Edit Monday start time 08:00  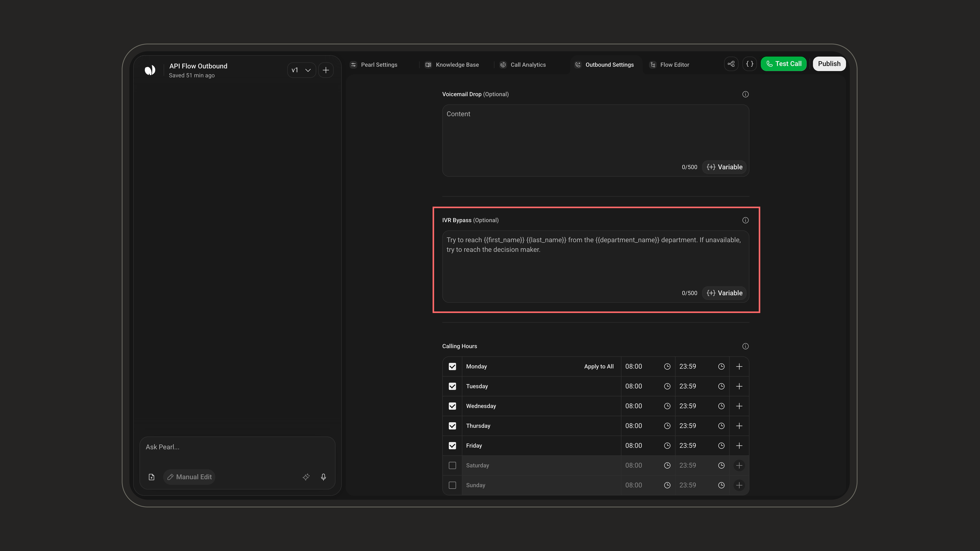tap(633, 367)
